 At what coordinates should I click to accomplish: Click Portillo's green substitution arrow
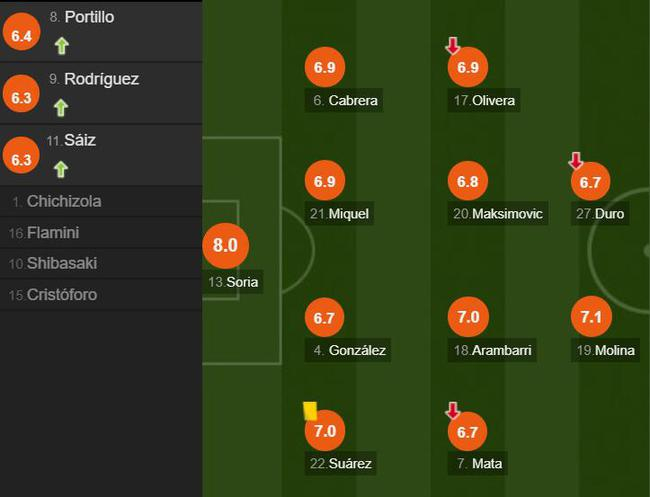click(61, 45)
